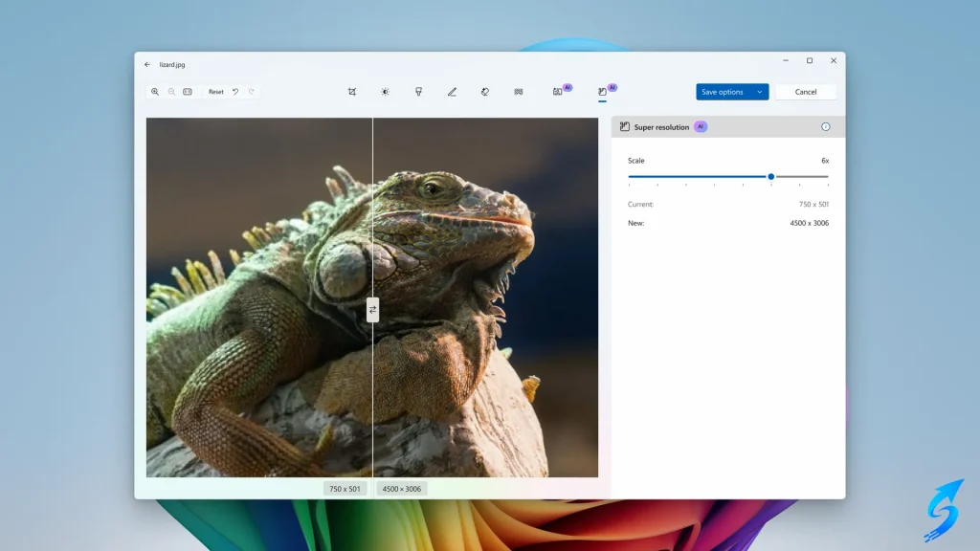The height and width of the screenshot is (551, 980).
Task: Expand the Save options dropdown arrow
Action: (760, 92)
